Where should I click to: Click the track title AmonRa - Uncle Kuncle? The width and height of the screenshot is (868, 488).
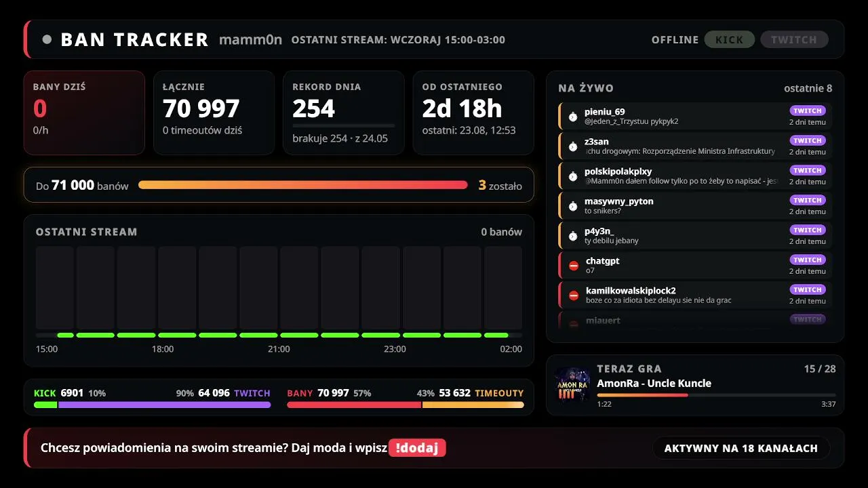click(x=654, y=383)
